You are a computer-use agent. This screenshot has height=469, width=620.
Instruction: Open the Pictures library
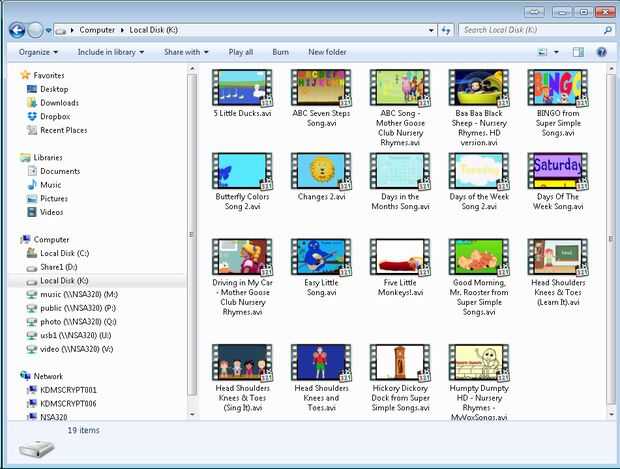47,199
